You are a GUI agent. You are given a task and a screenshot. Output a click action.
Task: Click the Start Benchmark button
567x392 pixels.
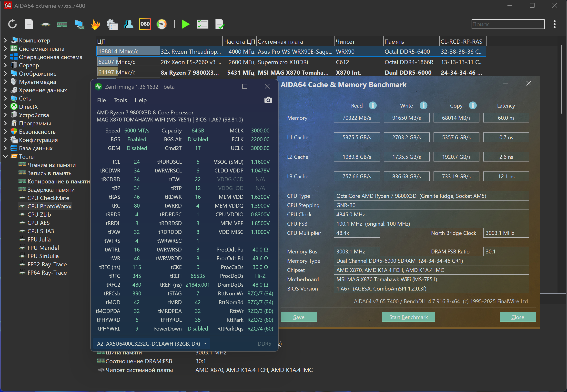408,317
